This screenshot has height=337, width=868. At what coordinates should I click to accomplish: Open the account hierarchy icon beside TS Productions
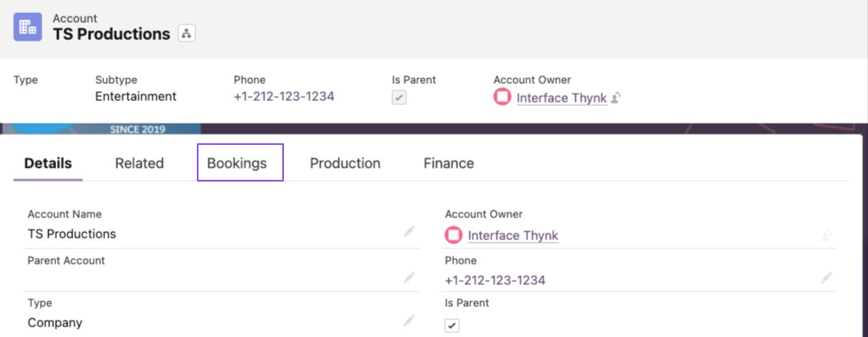click(x=186, y=34)
